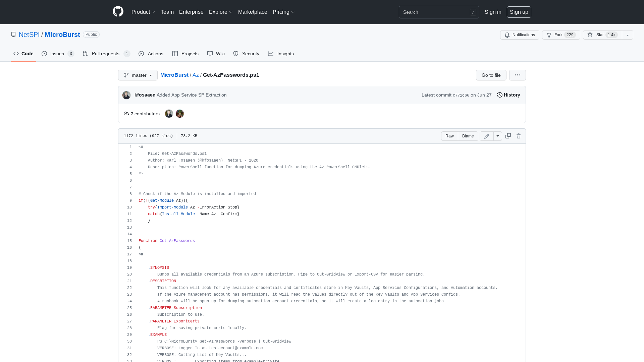The height and width of the screenshot is (362, 644).
Task: Open commit c771c66 link
Action: 461,95
